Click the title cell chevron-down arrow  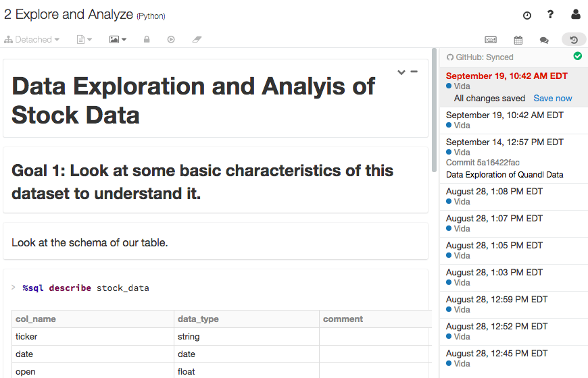[401, 72]
